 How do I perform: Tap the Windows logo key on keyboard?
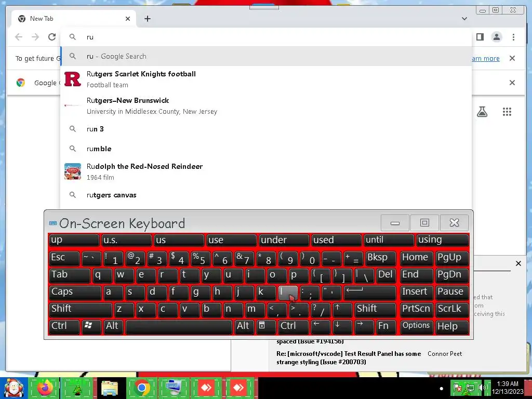click(x=91, y=326)
